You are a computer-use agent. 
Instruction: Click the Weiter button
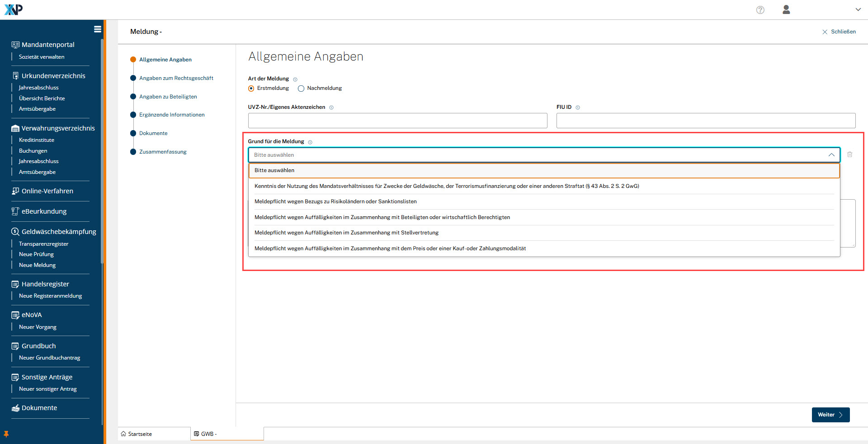(830, 415)
